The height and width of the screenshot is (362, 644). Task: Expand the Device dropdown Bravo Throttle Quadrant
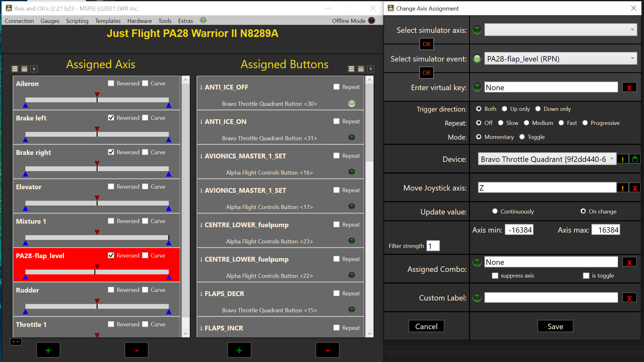pos(547,159)
